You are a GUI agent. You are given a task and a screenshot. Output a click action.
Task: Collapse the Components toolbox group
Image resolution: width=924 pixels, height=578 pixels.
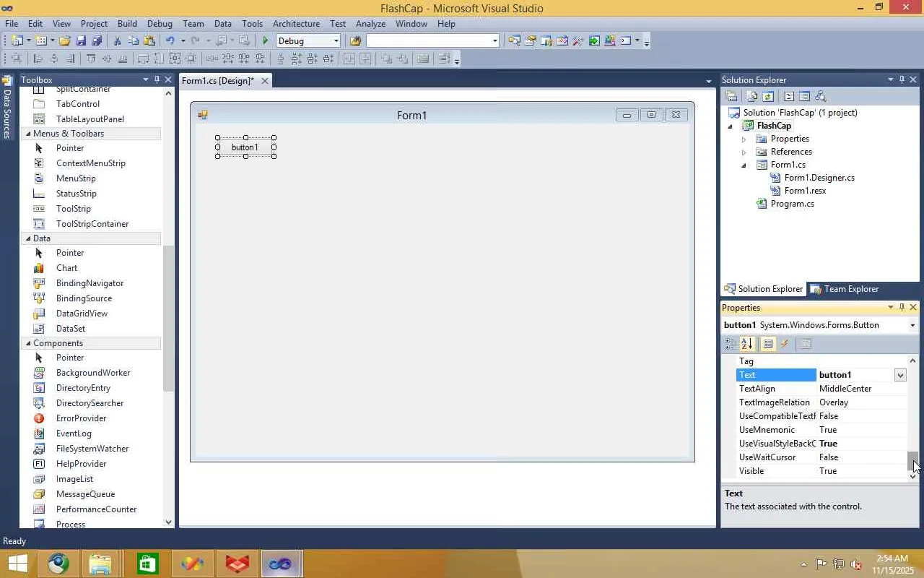coord(28,343)
